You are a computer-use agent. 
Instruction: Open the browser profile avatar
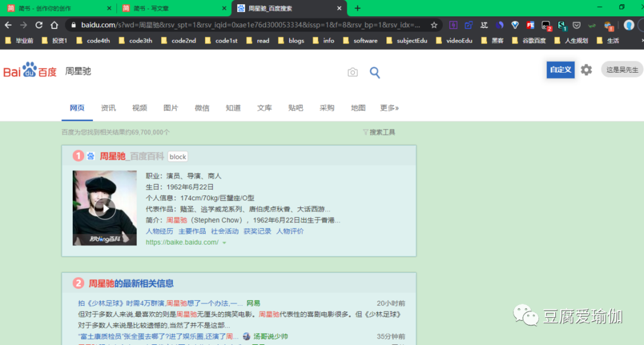pyautogui.click(x=628, y=25)
